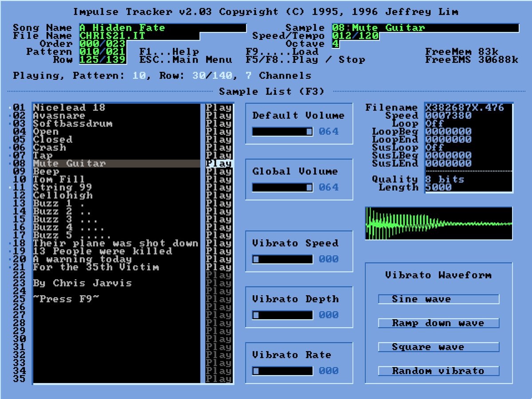Adjust the Global Volume slider
This screenshot has height=399, width=532.
(282, 188)
